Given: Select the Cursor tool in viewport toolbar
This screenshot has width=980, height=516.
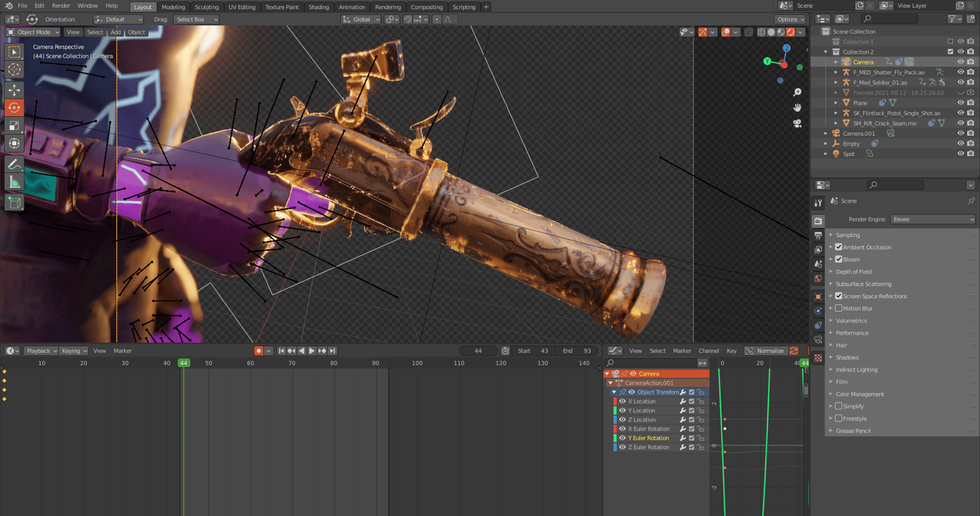Looking at the screenshot, I should click(14, 69).
